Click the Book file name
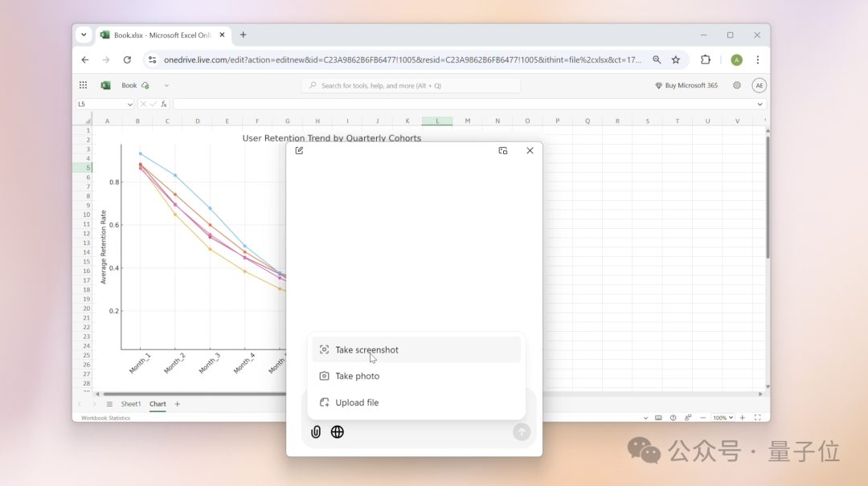The height and width of the screenshot is (486, 868). pyautogui.click(x=129, y=85)
